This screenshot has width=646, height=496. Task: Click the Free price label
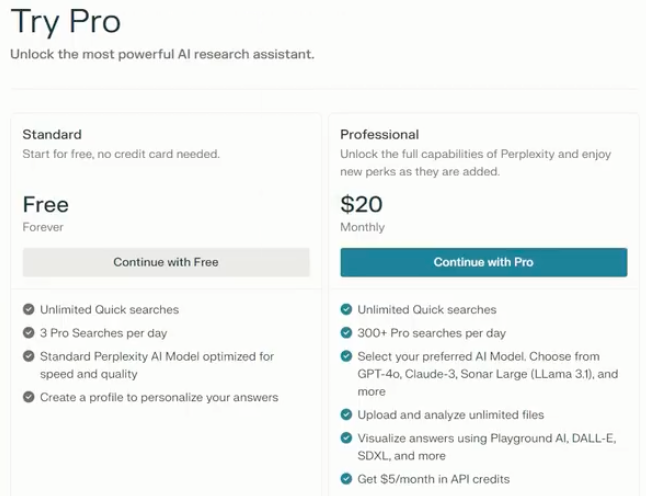click(x=46, y=204)
